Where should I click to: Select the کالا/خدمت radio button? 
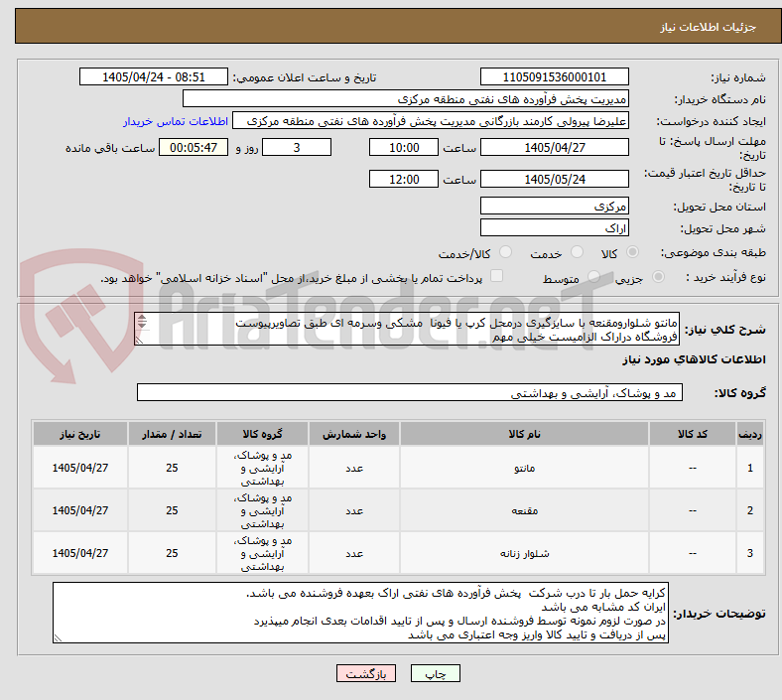point(506,252)
